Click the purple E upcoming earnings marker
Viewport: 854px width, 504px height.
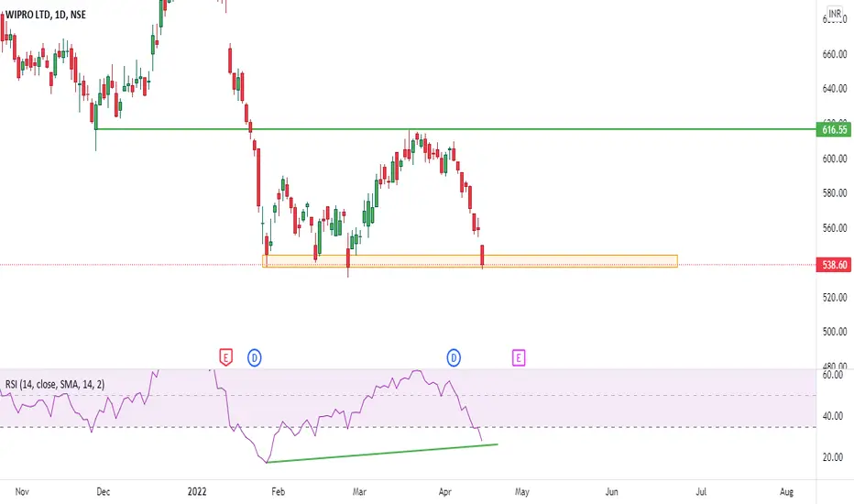click(x=519, y=358)
